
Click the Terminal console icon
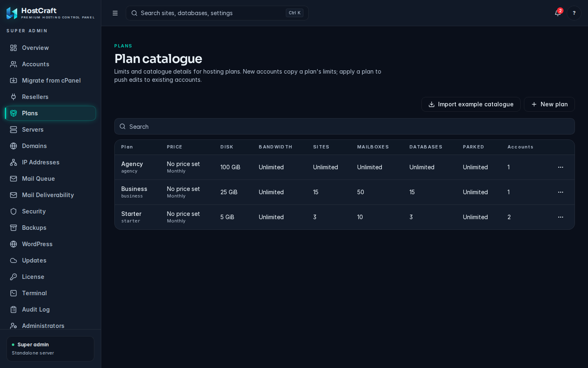tap(13, 293)
